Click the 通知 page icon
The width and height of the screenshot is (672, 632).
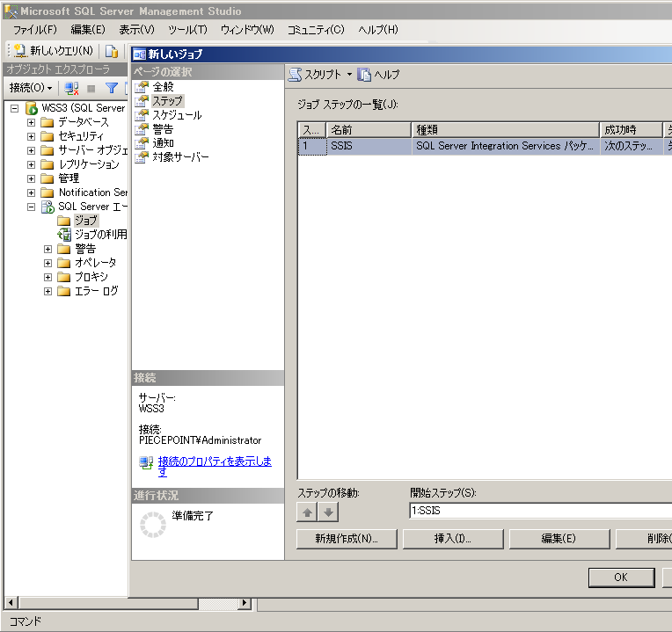(142, 143)
